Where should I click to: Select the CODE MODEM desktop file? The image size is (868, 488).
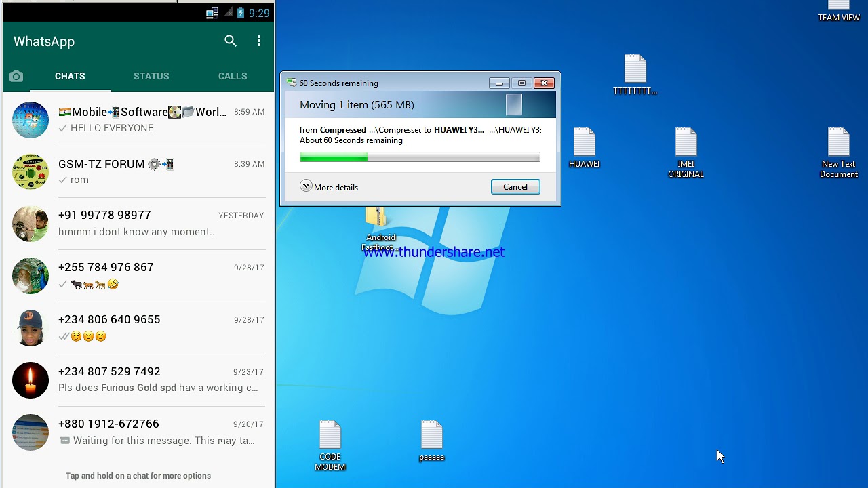330,445
